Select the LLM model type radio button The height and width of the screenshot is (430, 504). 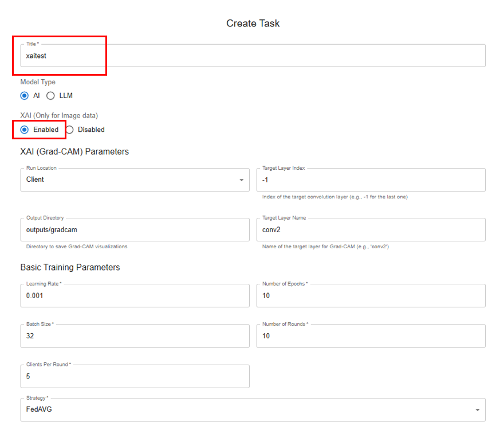(x=50, y=96)
